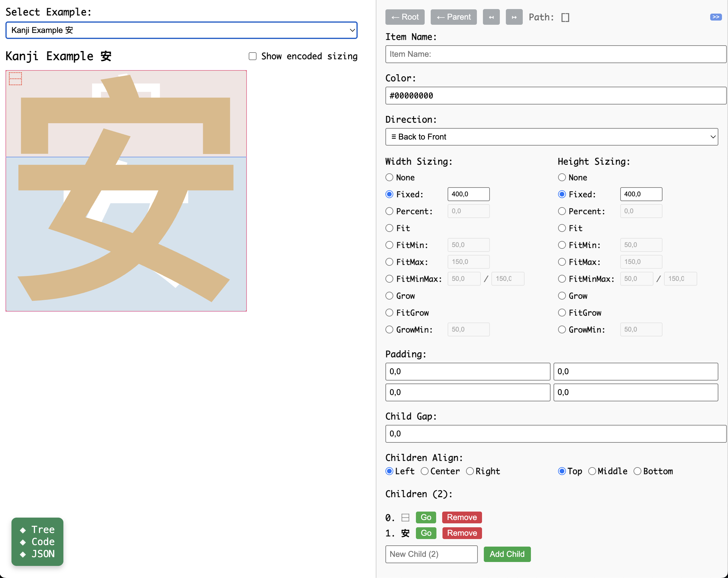Open the Direction dropdown
The image size is (728, 578).
pos(552,137)
